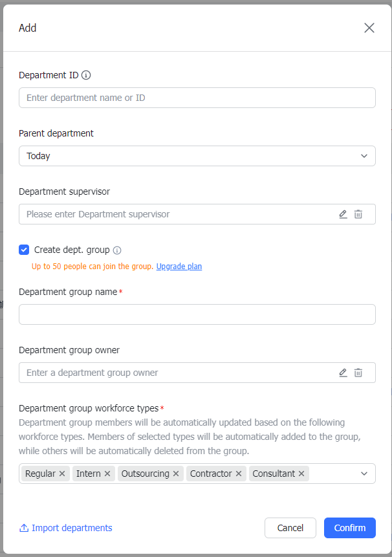Uncheck the Create dept. group checkbox

(x=24, y=250)
